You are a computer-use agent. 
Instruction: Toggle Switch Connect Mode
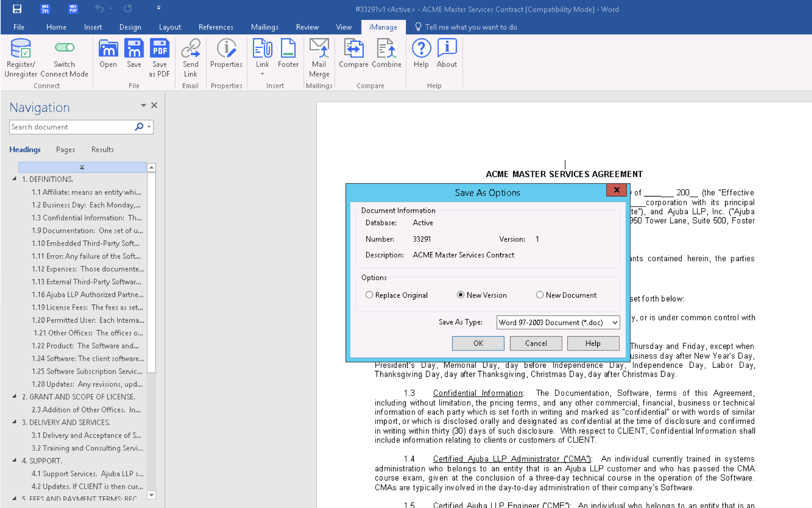point(64,47)
